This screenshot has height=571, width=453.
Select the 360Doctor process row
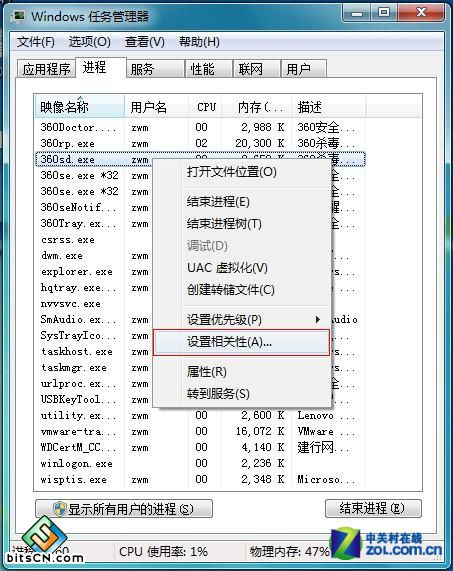click(x=200, y=127)
